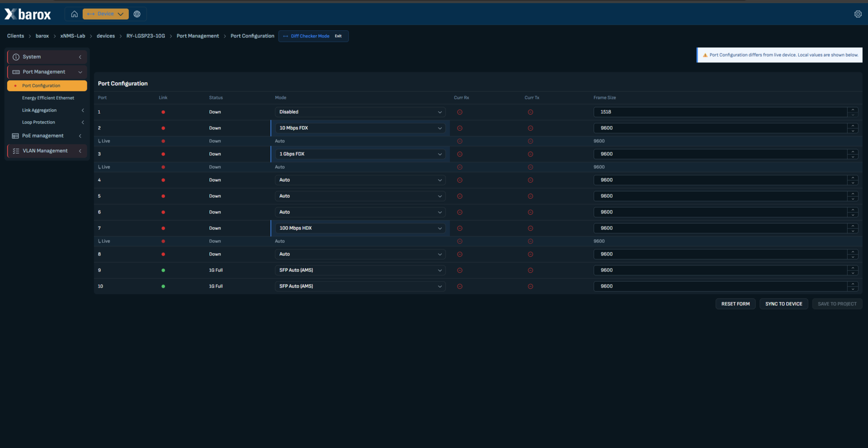Viewport: 868px width, 448px height.
Task: Decrease the frame size for port 10
Action: pos(853,288)
